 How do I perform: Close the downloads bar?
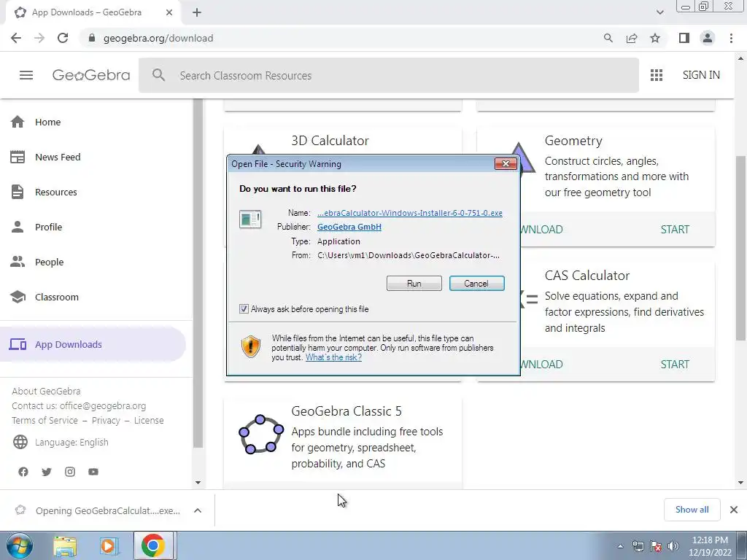click(x=734, y=510)
